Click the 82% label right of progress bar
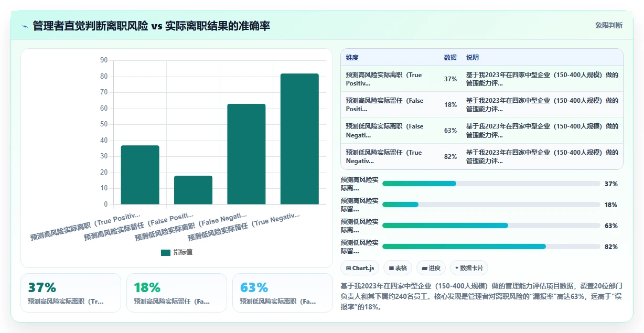This screenshot has width=644, height=333. (x=611, y=247)
